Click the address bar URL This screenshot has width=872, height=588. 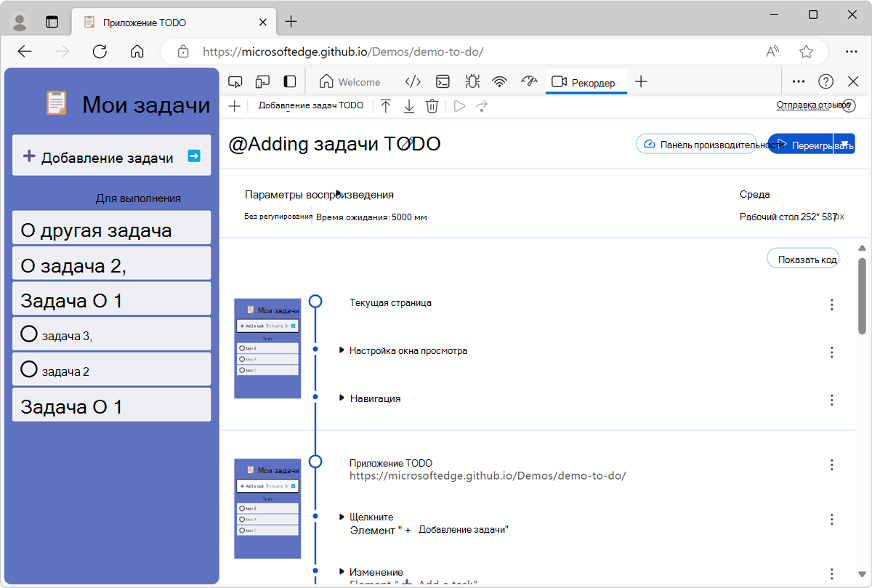click(343, 52)
